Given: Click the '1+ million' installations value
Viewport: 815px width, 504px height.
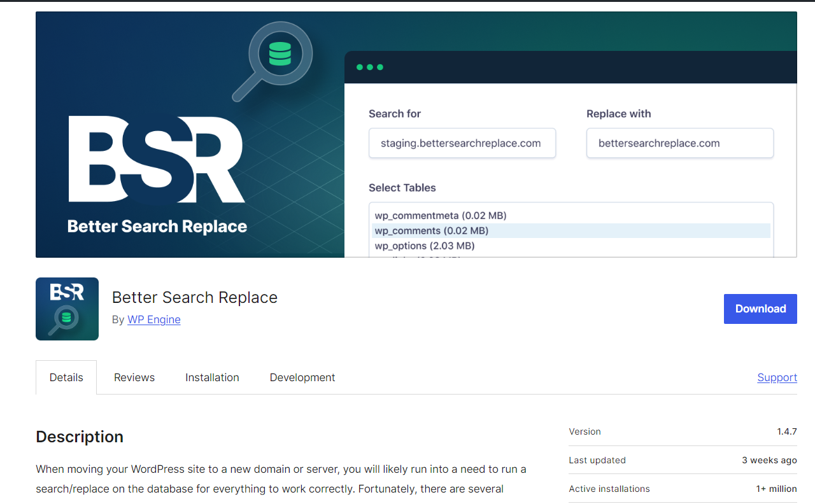Looking at the screenshot, I should click(x=776, y=489).
